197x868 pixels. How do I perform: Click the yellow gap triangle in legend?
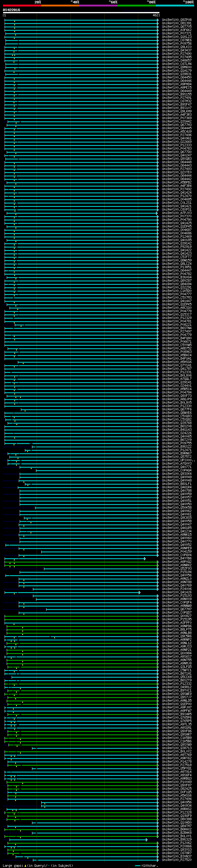pos(25,865)
